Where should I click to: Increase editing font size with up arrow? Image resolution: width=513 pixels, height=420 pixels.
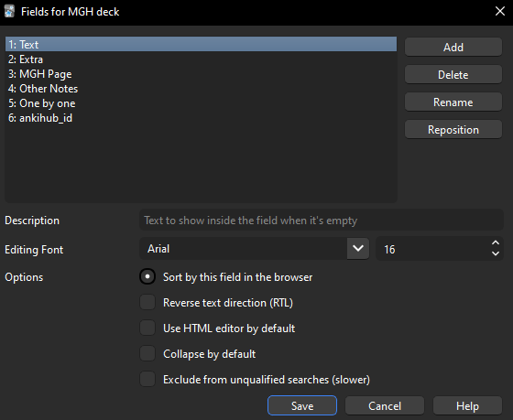coord(496,242)
